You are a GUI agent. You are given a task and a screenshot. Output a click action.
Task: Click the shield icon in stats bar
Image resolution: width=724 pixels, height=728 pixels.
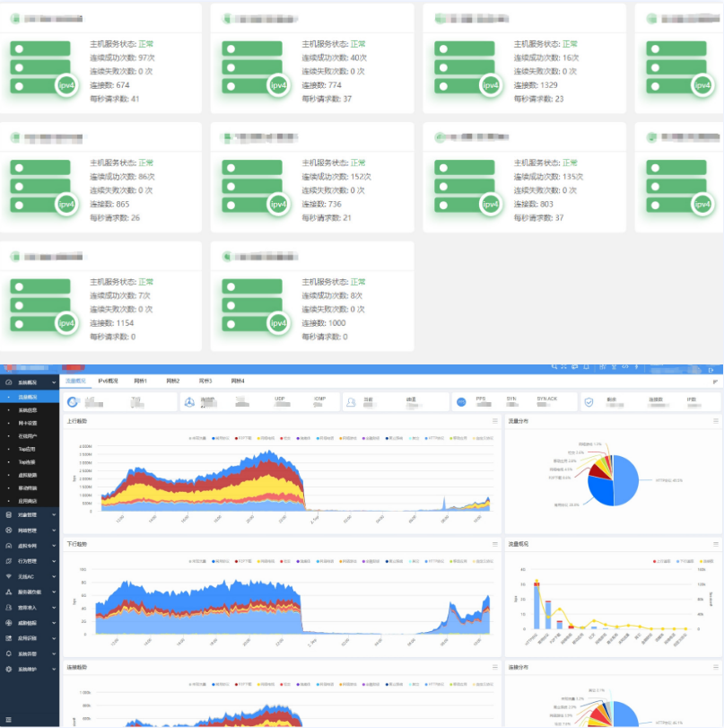589,402
